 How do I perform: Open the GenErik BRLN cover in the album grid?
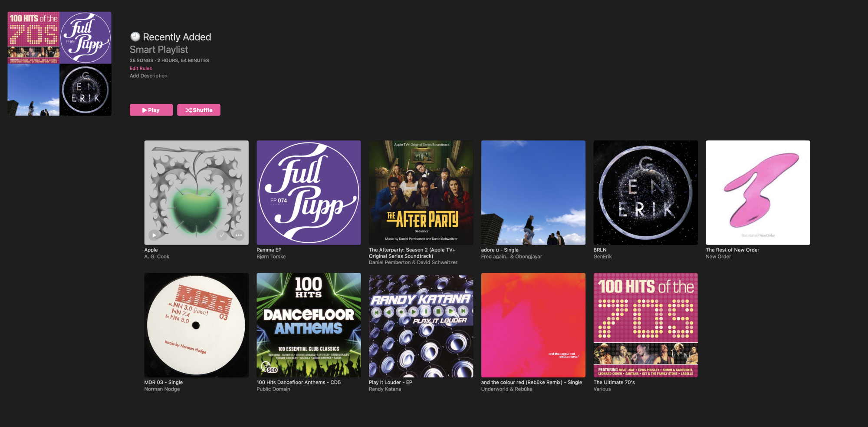[x=646, y=192]
